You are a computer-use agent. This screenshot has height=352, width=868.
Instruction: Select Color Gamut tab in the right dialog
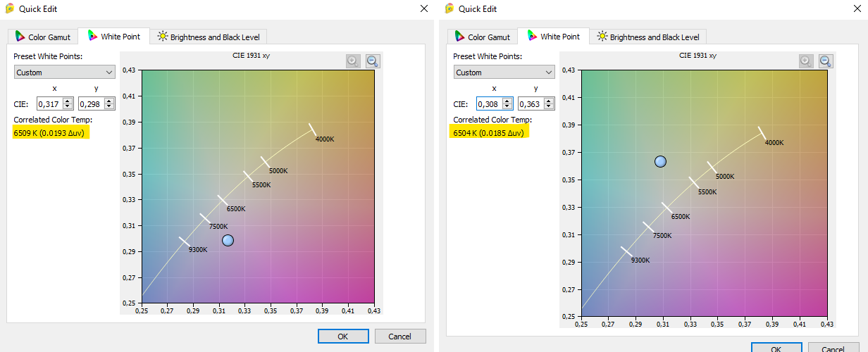click(x=482, y=37)
